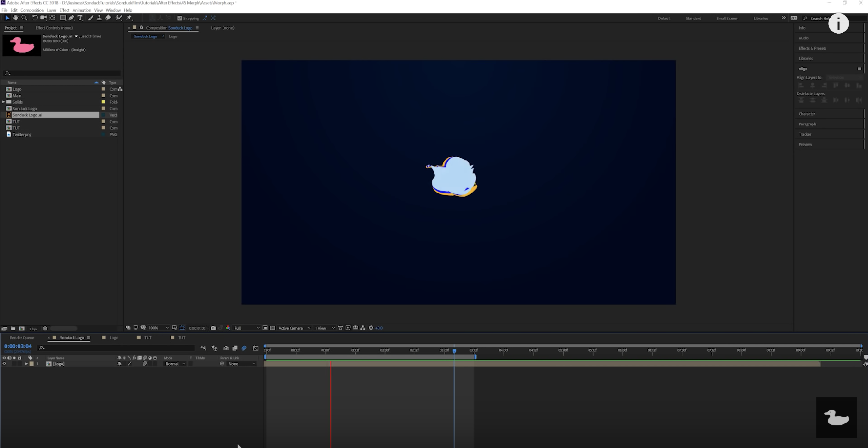Expand the Logo layer properties
The image size is (868, 448).
coord(26,364)
